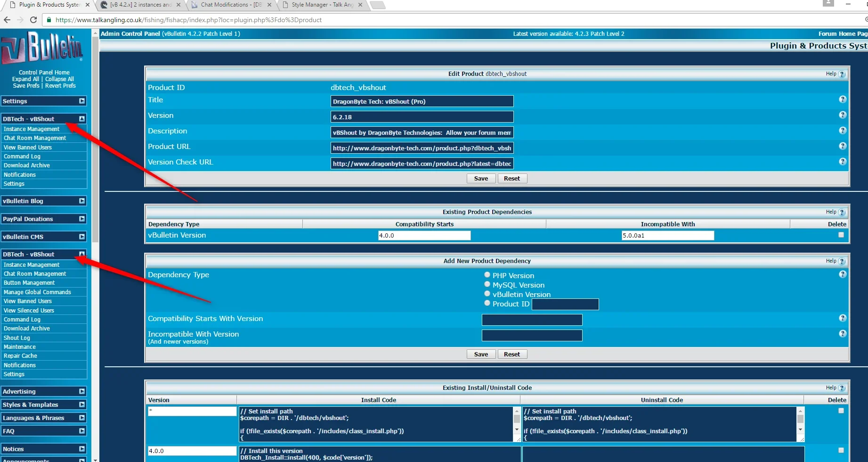Tick Delete checkbox for 4.0.0 install code row

click(x=841, y=450)
